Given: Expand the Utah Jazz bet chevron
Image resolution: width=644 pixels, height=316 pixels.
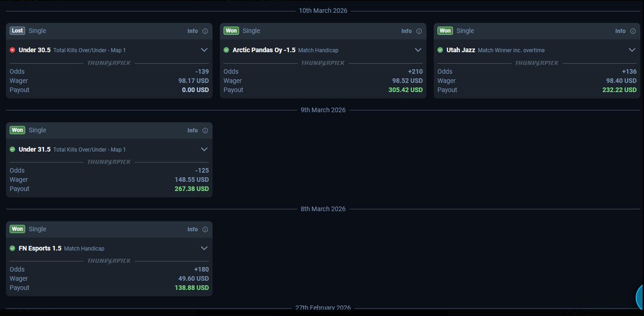Looking at the screenshot, I should coord(632,50).
